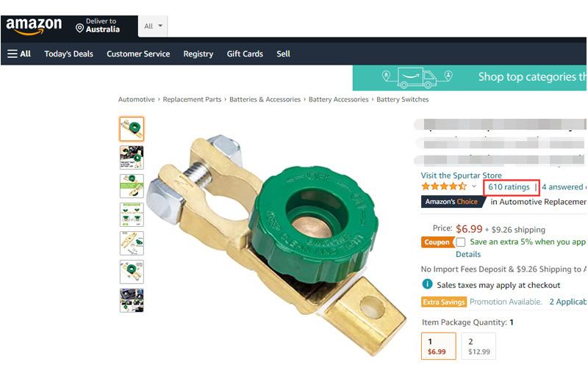Visit the Spurtar Store link
The image size is (588, 370).
coord(462,175)
